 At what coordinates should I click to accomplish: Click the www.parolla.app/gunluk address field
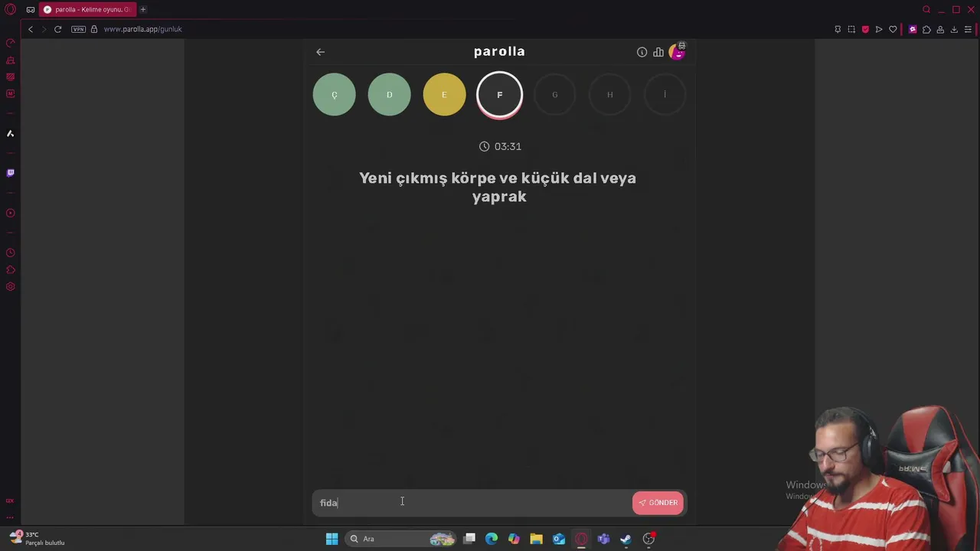[142, 29]
